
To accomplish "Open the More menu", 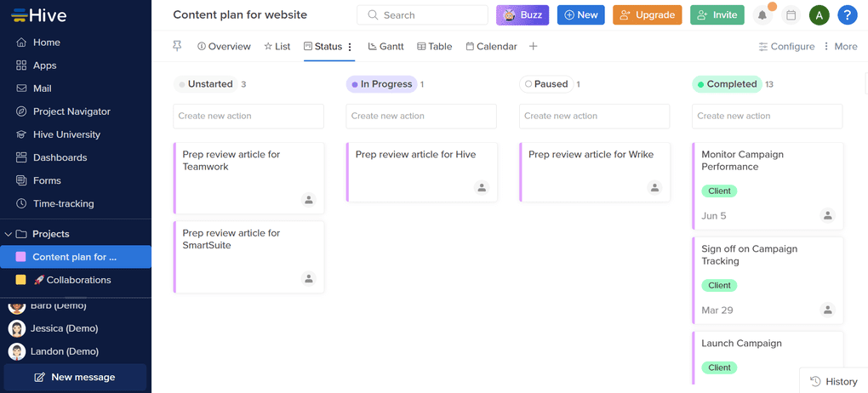I will point(840,47).
